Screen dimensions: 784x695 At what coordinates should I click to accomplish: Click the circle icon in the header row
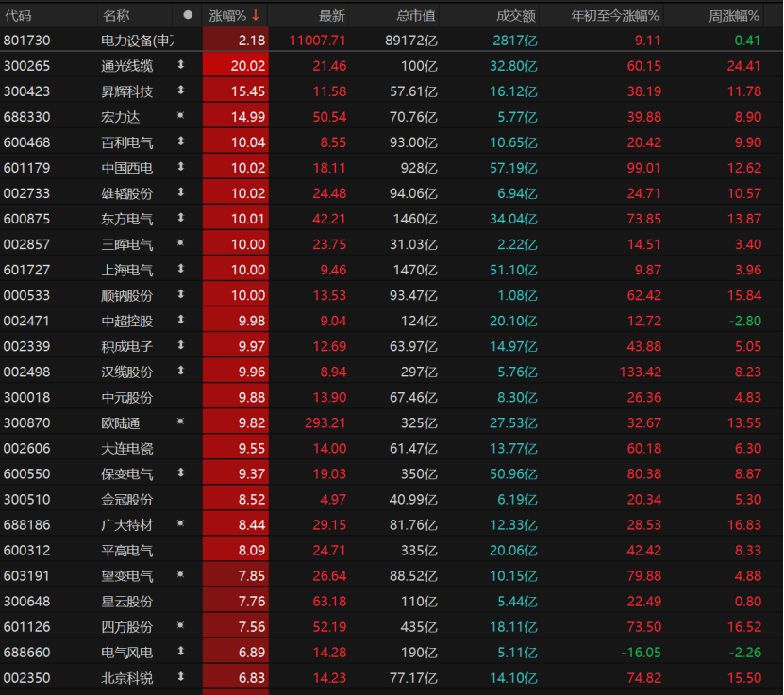[188, 15]
